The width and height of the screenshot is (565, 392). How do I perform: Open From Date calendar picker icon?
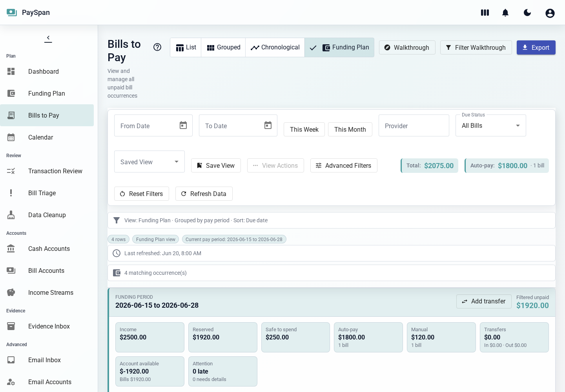pos(183,125)
